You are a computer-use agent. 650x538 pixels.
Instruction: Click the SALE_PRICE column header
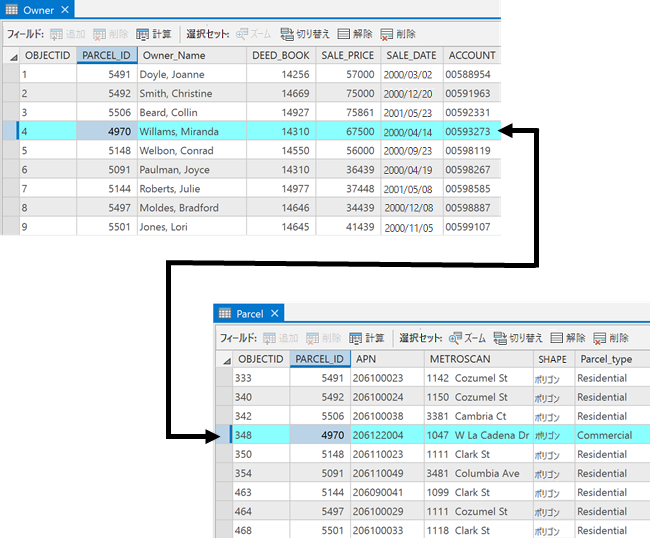point(346,56)
